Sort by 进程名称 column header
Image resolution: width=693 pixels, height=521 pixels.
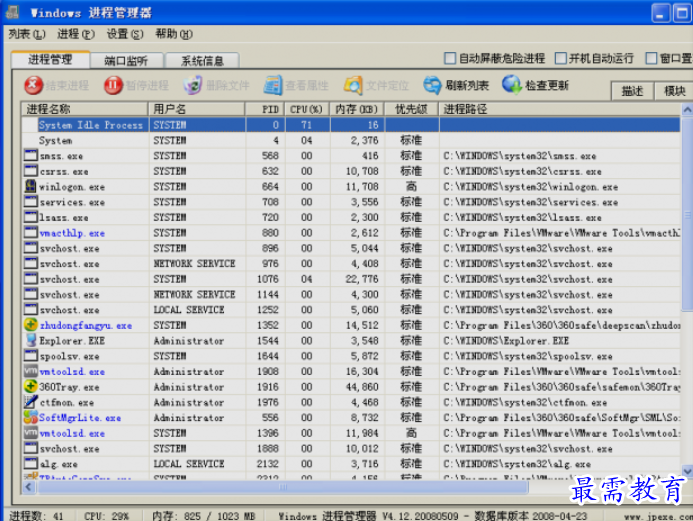(84, 109)
